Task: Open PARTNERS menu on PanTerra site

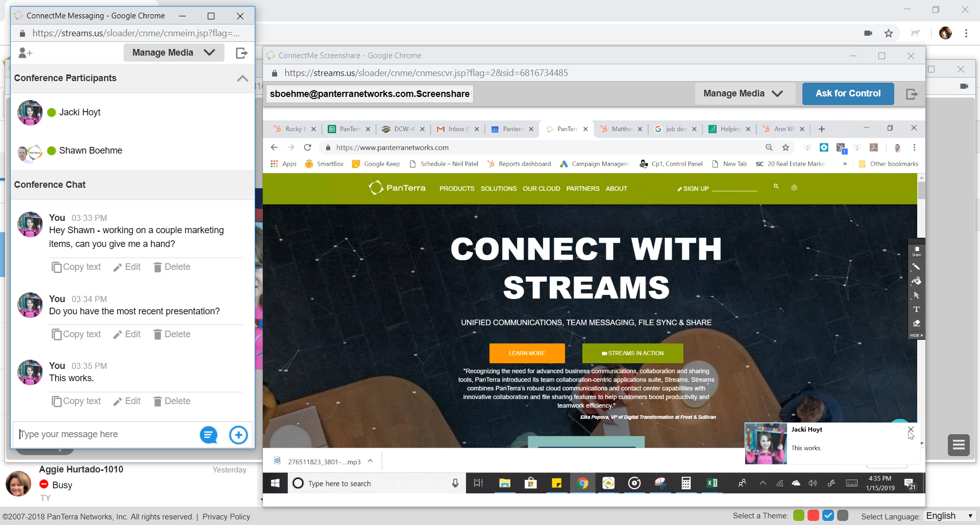Action: (583, 189)
